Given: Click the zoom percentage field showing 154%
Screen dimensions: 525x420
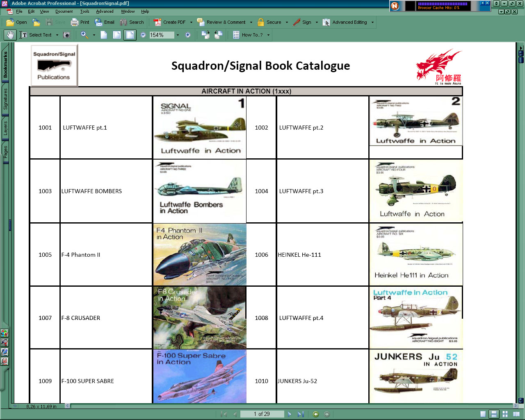Looking at the screenshot, I should coord(161,35).
